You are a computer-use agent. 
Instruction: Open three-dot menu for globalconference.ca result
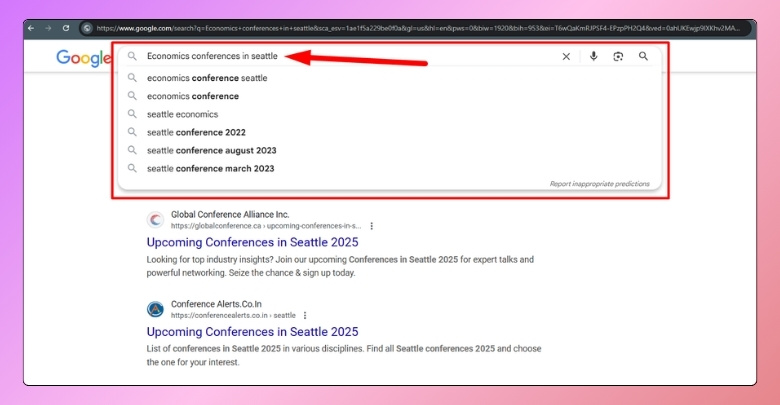[x=372, y=226]
